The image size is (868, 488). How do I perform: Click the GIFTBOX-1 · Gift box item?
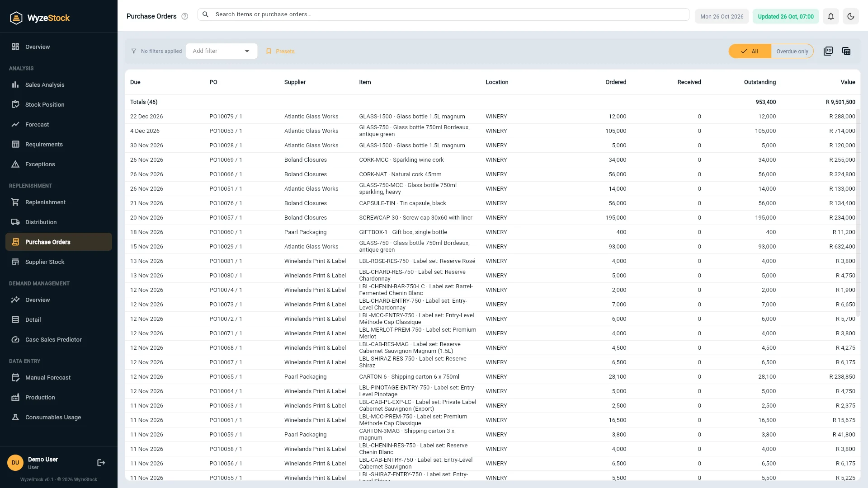pyautogui.click(x=403, y=232)
